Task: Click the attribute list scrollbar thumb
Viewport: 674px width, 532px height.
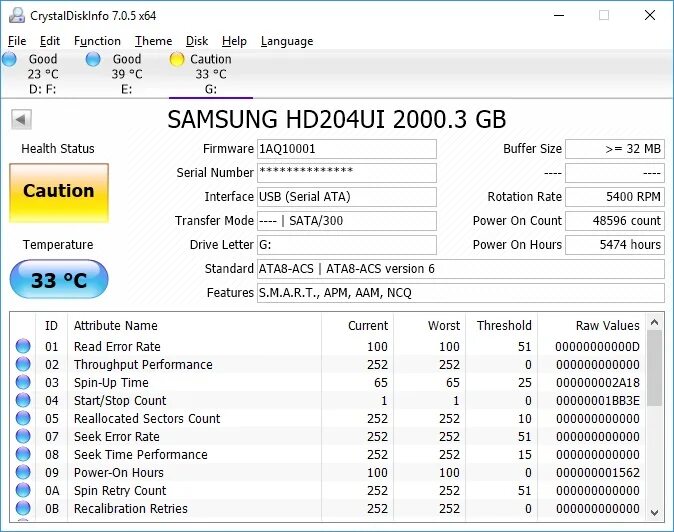Action: click(x=654, y=368)
